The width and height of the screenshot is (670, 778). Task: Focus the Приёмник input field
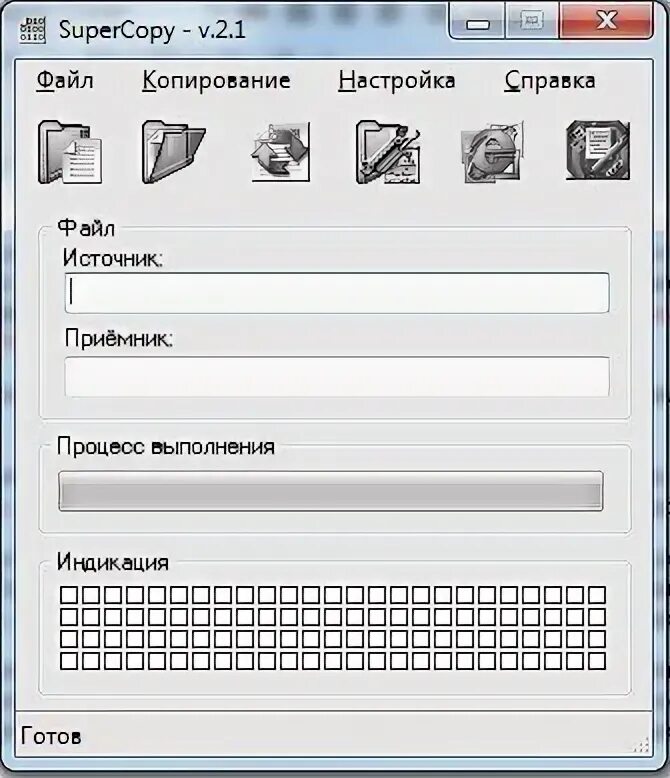point(337,376)
